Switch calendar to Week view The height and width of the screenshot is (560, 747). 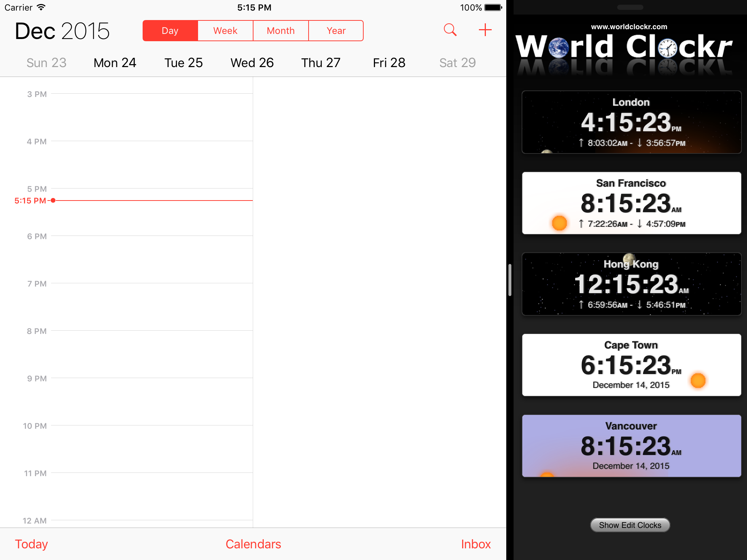225,31
